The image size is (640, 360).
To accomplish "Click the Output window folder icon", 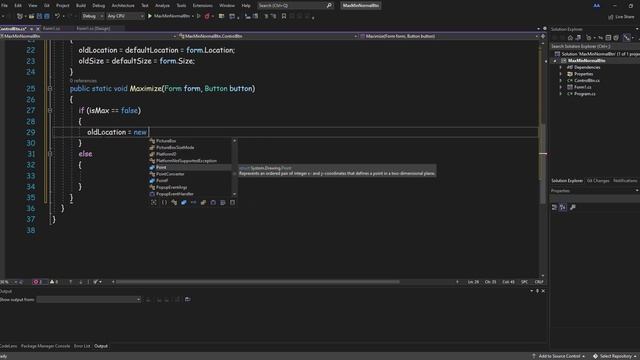I will click(x=187, y=299).
